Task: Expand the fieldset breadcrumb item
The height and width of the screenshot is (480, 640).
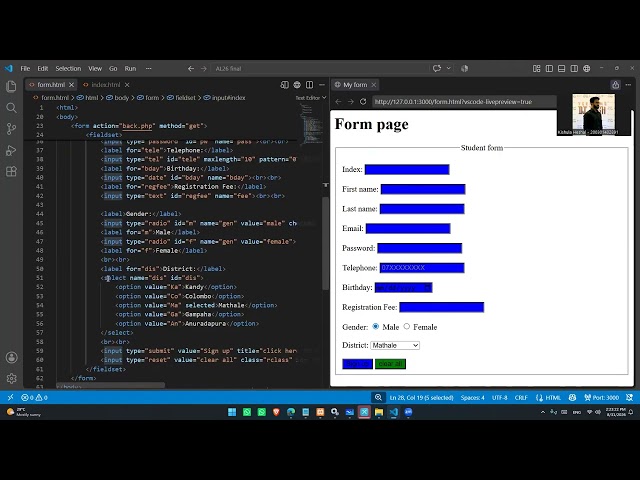Action: (181, 98)
